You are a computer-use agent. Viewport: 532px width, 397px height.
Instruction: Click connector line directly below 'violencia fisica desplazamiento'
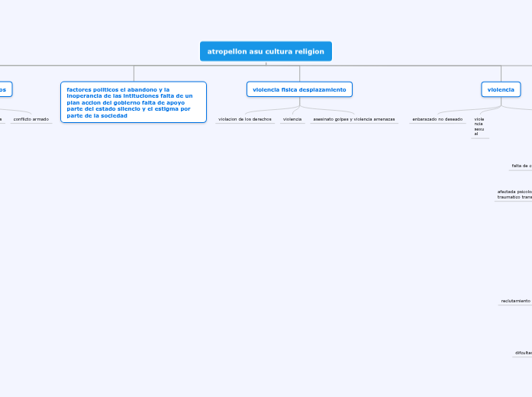tap(300, 102)
